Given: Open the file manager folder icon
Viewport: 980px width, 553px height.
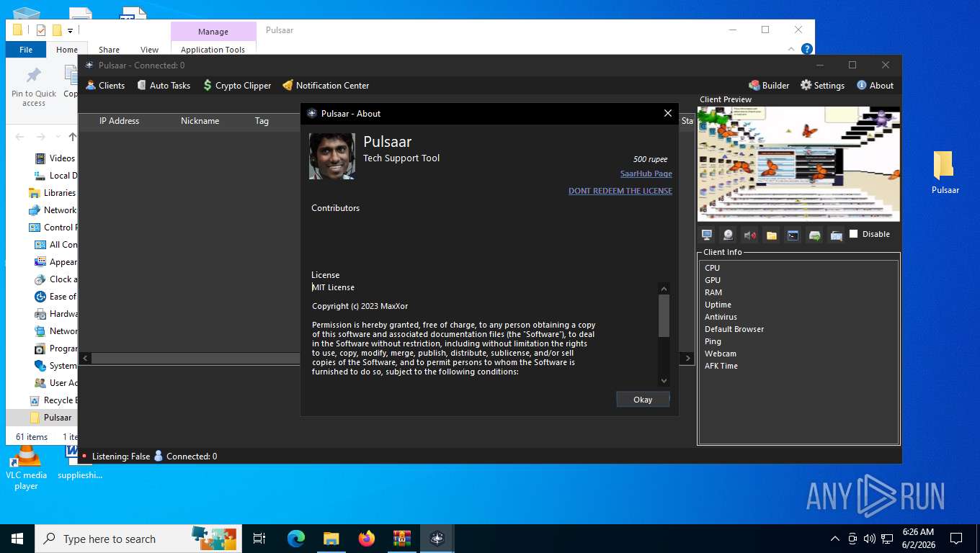Looking at the screenshot, I should [771, 235].
